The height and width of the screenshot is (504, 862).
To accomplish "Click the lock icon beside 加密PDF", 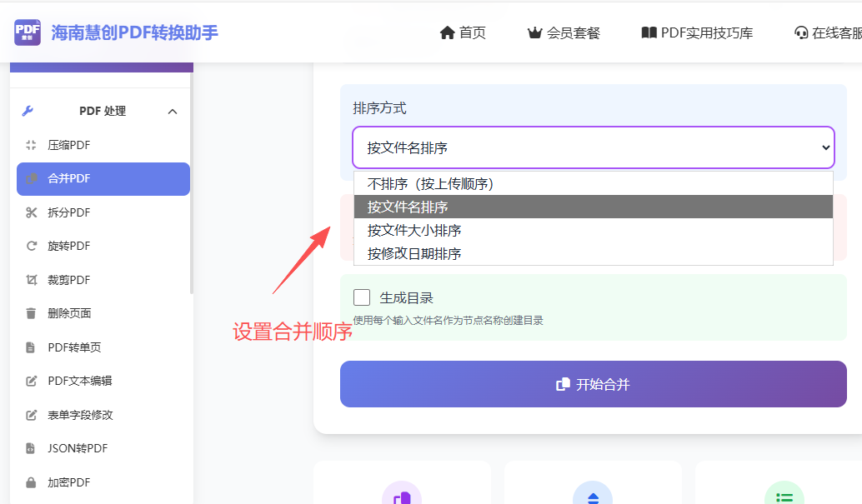I will point(32,482).
